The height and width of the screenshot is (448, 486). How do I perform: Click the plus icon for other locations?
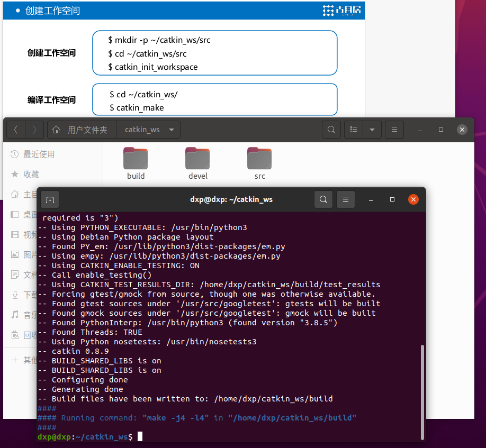[x=15, y=360]
